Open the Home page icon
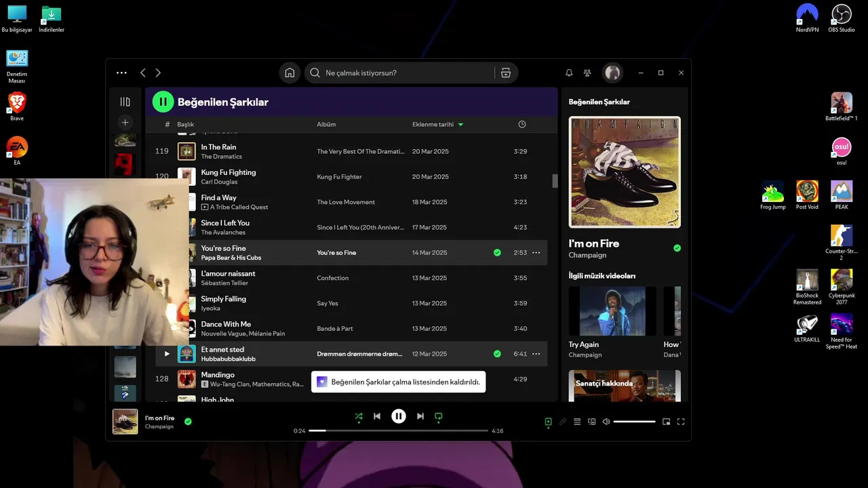The image size is (868, 488). pyautogui.click(x=290, y=73)
